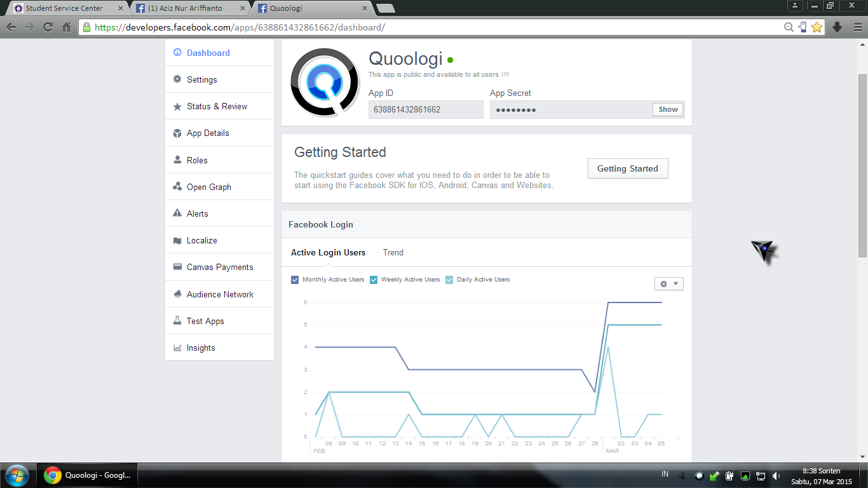Open Roles in the sidebar
Viewport: 868px width, 488px height.
point(219,160)
